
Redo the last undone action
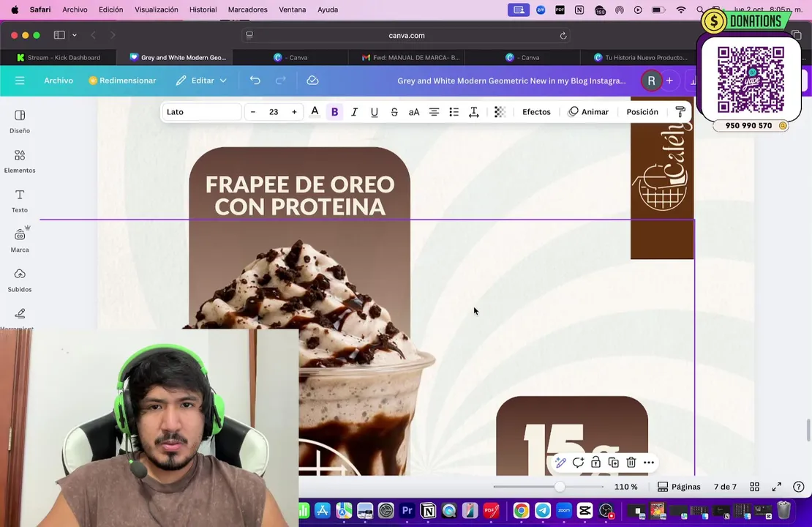tap(280, 81)
